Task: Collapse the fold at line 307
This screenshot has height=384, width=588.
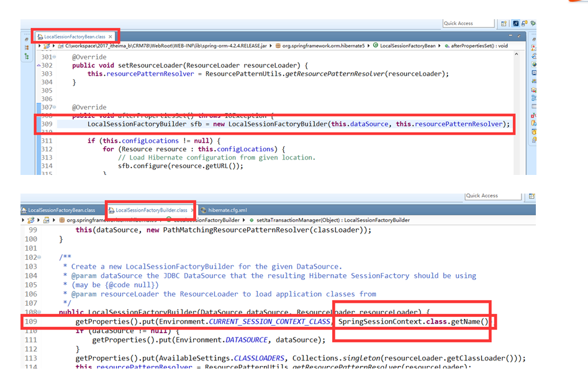Action: (55, 107)
